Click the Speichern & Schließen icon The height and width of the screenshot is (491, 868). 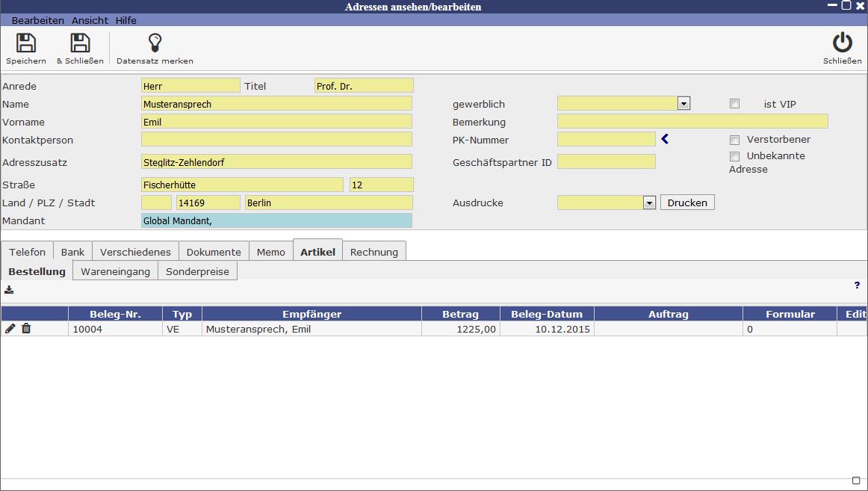80,43
